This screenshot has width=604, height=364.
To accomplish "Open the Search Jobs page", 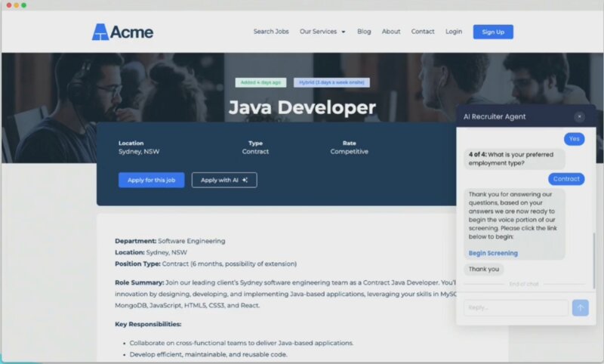I will point(271,32).
